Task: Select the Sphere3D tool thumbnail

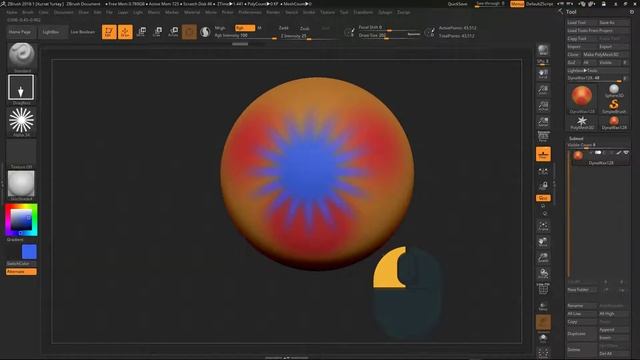Action: click(614, 91)
